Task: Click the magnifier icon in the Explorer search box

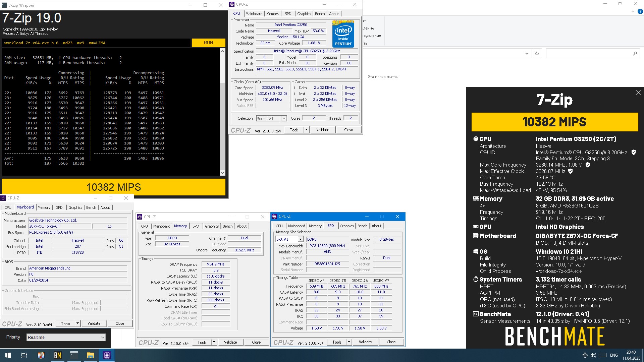Action: coord(635,54)
